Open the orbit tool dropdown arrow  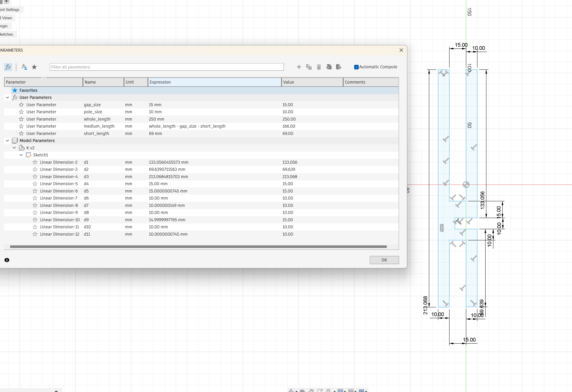pyautogui.click(x=297, y=391)
